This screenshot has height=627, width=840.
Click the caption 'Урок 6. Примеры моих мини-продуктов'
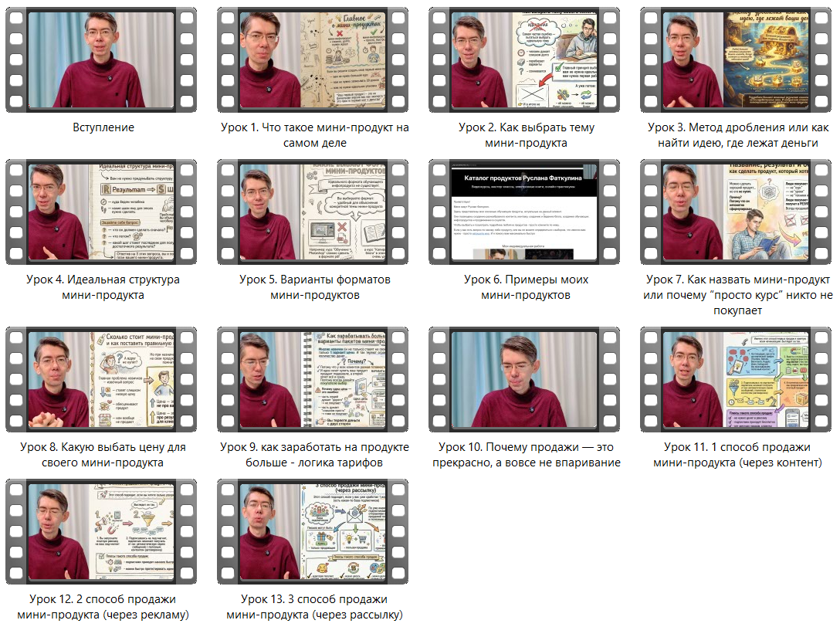[526, 286]
